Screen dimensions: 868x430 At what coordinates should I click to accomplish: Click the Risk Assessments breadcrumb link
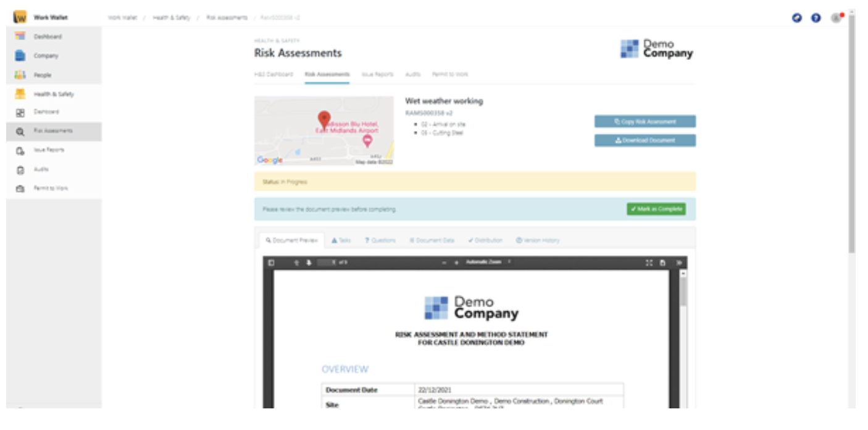click(x=227, y=18)
